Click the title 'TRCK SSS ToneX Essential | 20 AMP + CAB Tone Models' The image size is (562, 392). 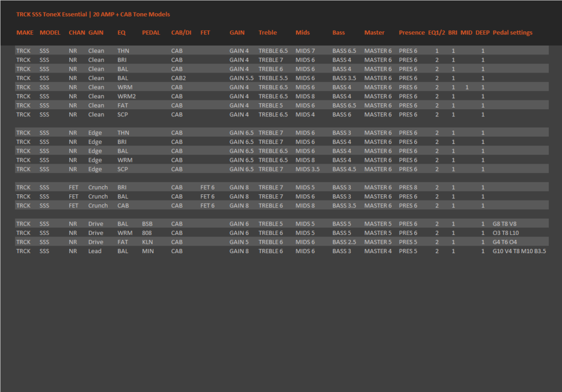click(x=93, y=14)
